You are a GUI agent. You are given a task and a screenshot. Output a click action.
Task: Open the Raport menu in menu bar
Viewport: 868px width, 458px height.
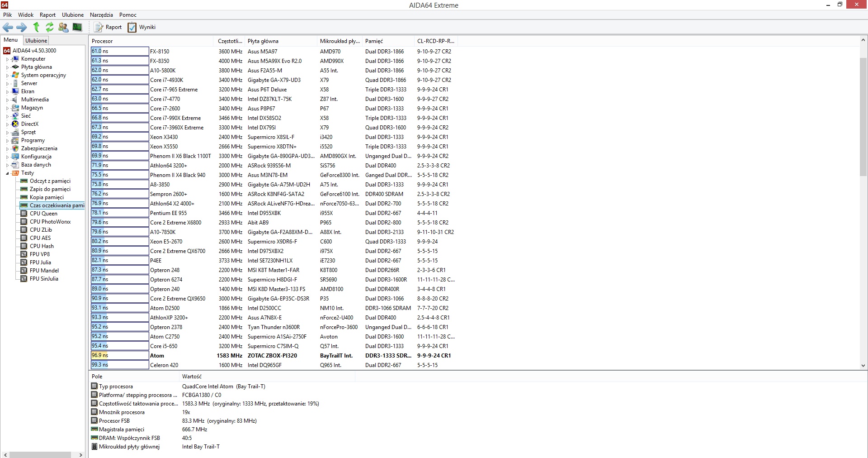[47, 15]
